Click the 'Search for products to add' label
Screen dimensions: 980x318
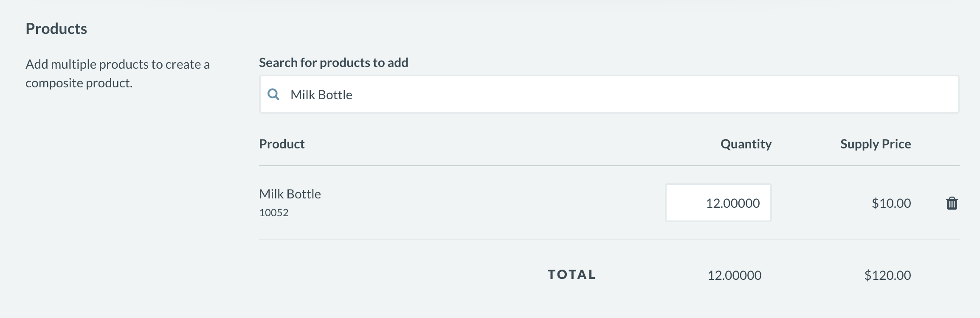tap(334, 63)
